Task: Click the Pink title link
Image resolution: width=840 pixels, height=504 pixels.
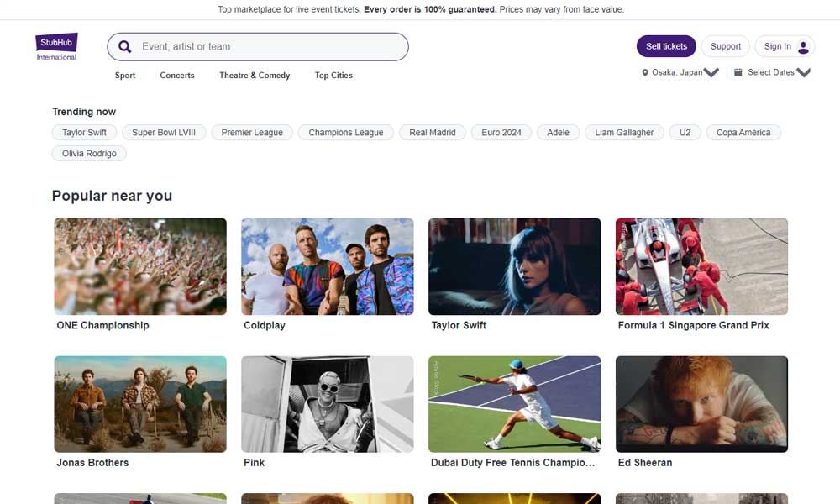Action: pyautogui.click(x=254, y=462)
